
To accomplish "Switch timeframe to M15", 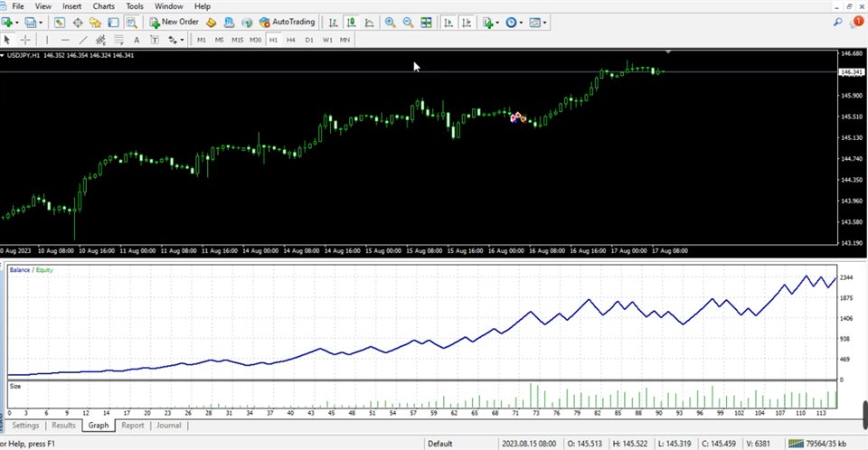I will 238,40.
